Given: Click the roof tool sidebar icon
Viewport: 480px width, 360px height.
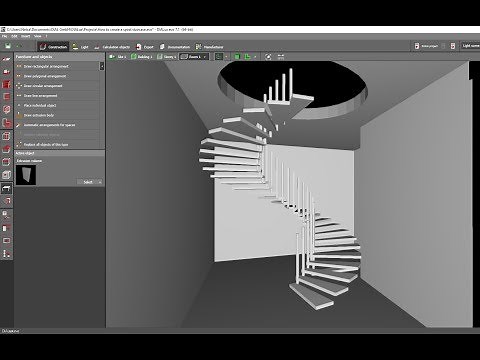Looking at the screenshot, I should coord(6,136).
